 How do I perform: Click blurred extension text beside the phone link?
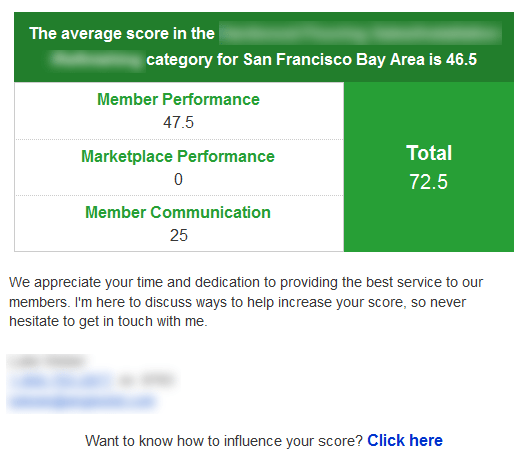147,380
